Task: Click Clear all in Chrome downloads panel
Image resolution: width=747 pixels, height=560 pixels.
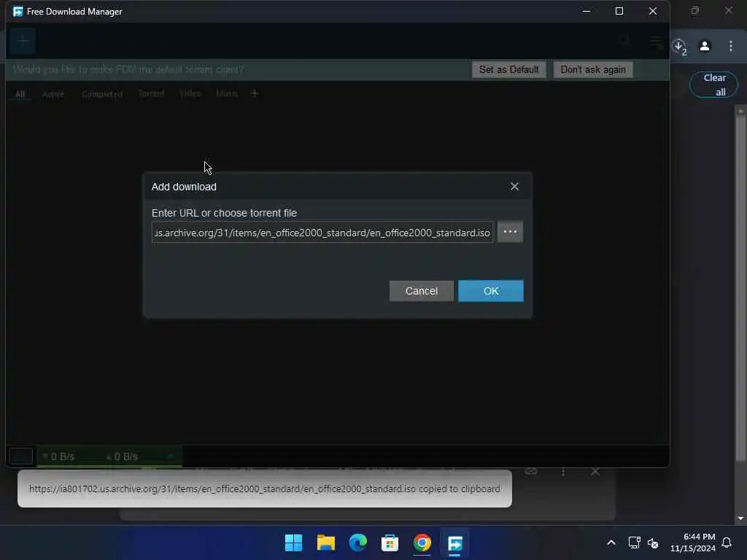Action: (x=713, y=85)
